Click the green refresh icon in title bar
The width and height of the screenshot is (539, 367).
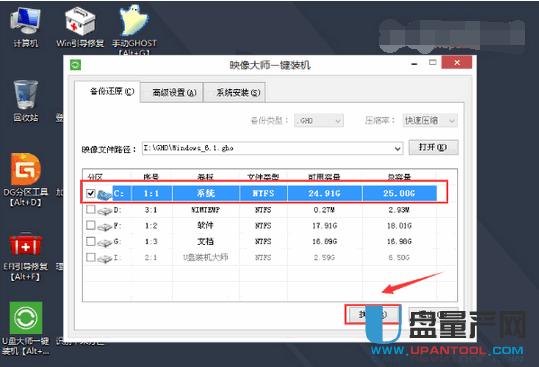tap(75, 65)
